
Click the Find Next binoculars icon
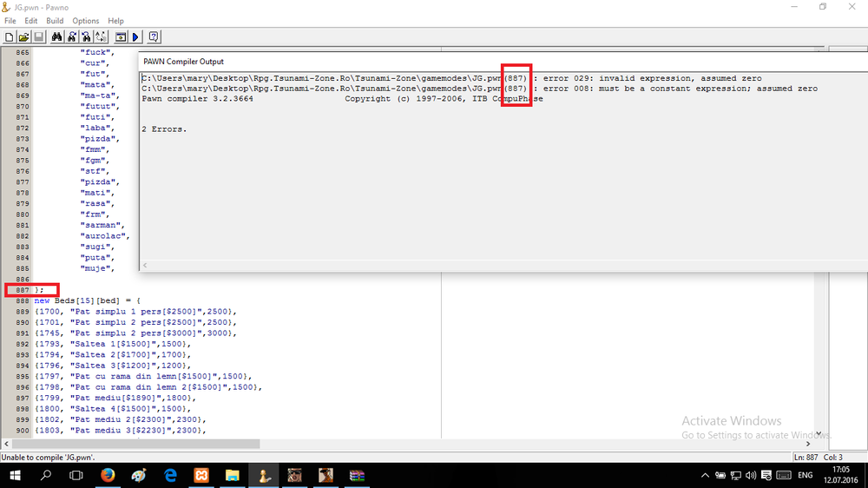(x=71, y=37)
